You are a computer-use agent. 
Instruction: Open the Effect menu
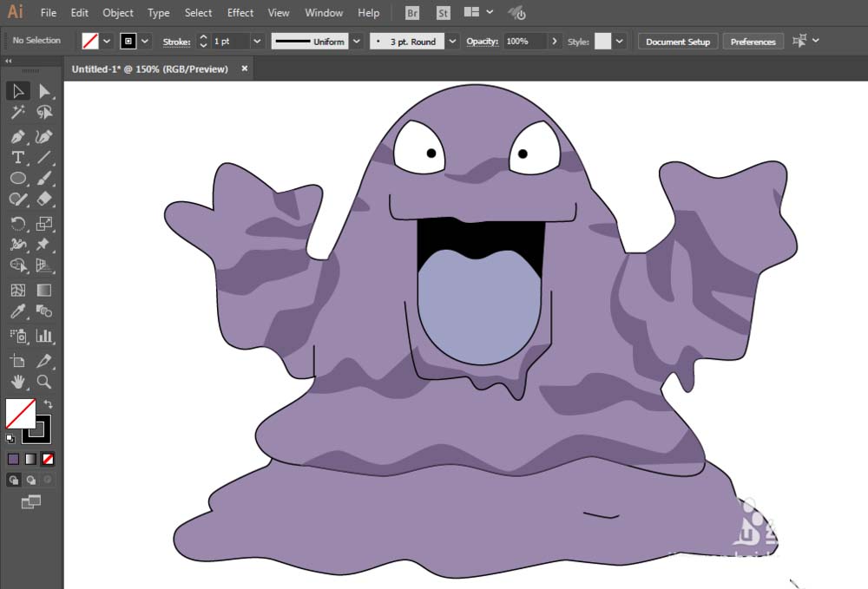pos(240,13)
